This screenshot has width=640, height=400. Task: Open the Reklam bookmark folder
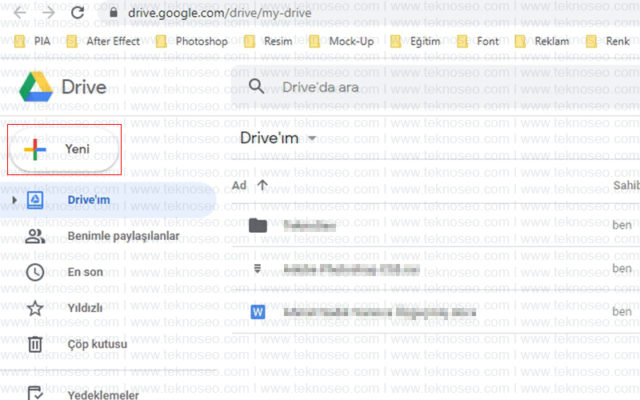click(542, 41)
